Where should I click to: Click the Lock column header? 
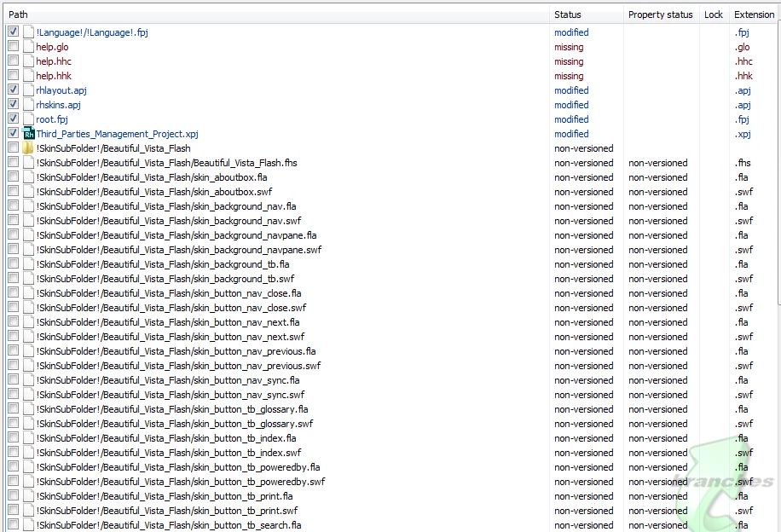(714, 14)
